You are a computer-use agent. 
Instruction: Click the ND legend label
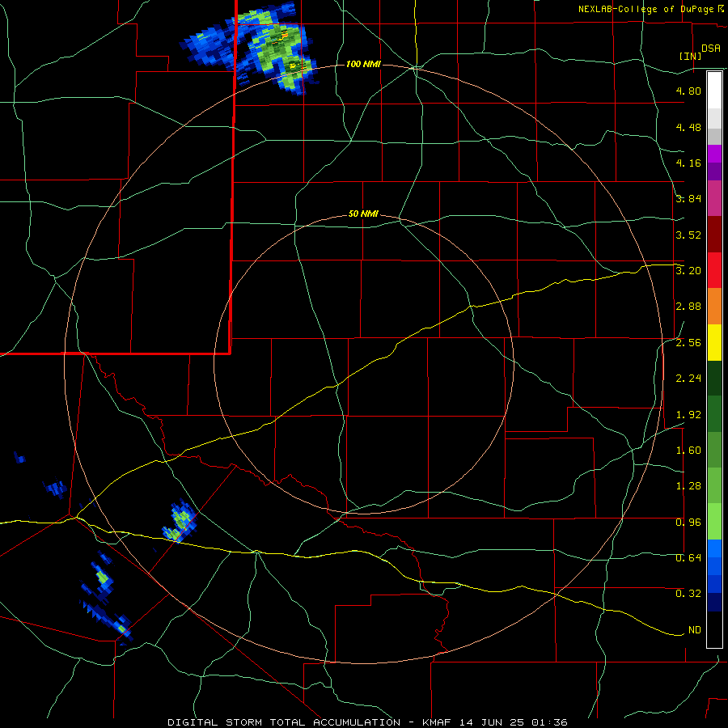tap(695, 630)
